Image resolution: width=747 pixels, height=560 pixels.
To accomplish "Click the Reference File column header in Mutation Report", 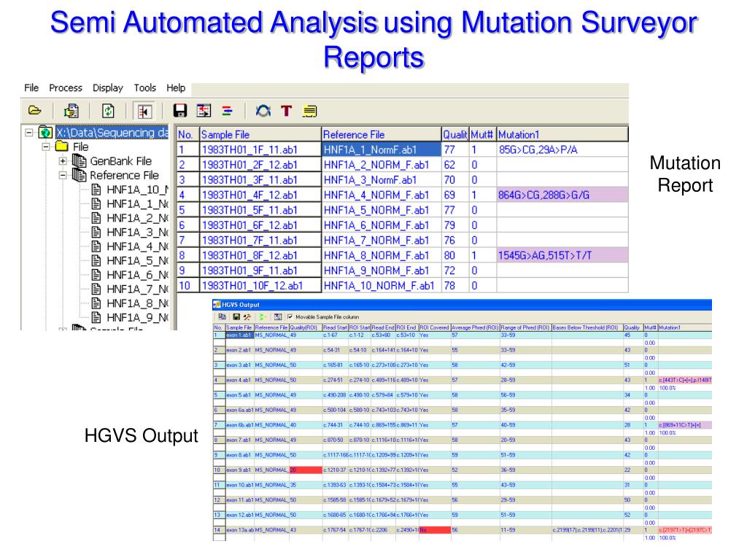I will 381,134.
